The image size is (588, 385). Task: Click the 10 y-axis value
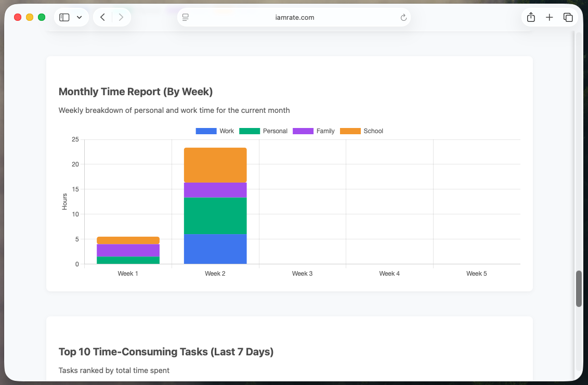click(75, 214)
